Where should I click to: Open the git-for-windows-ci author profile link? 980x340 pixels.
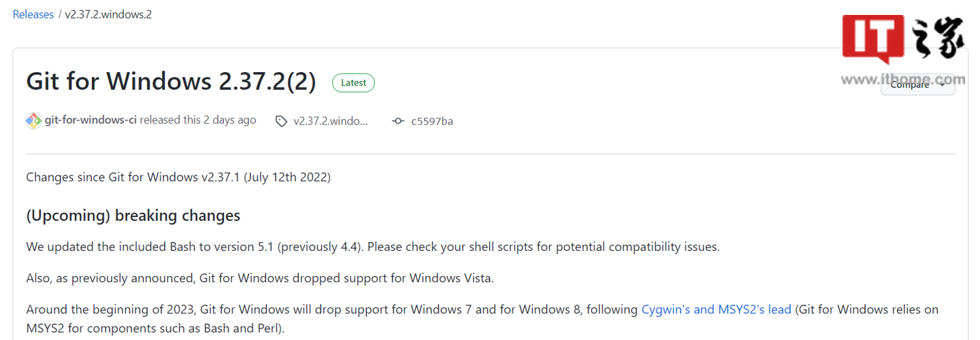point(91,120)
